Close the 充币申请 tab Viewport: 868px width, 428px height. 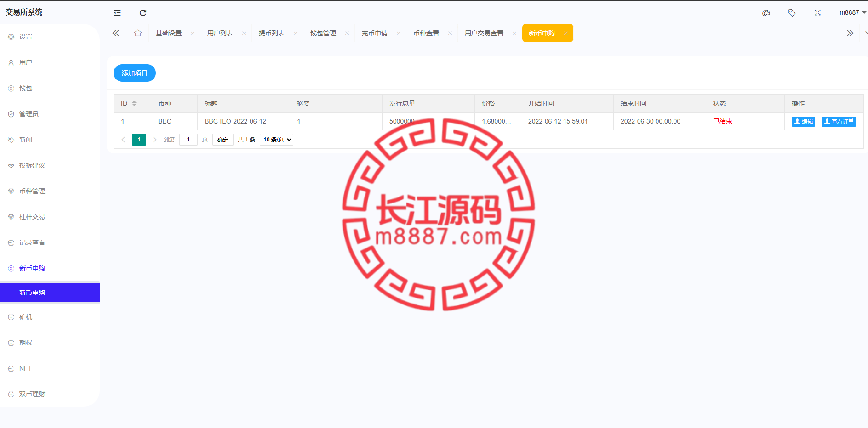coord(399,33)
